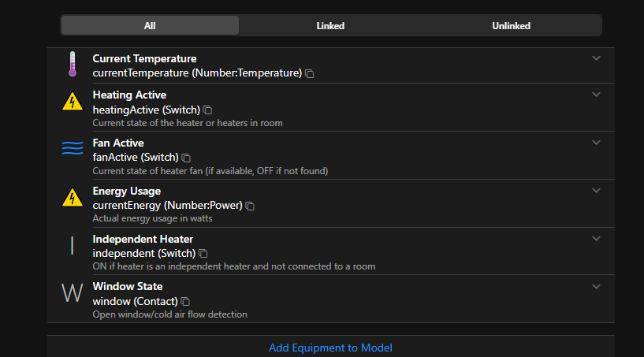Switch to the Unlinked filter tab
Viewport: 644px width, 357px height.
[511, 25]
